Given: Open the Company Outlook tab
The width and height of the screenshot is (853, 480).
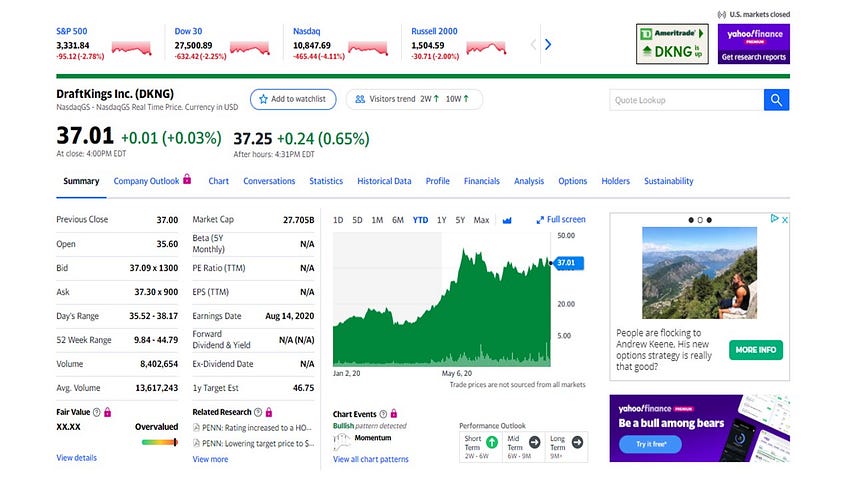Looking at the screenshot, I should (x=146, y=181).
